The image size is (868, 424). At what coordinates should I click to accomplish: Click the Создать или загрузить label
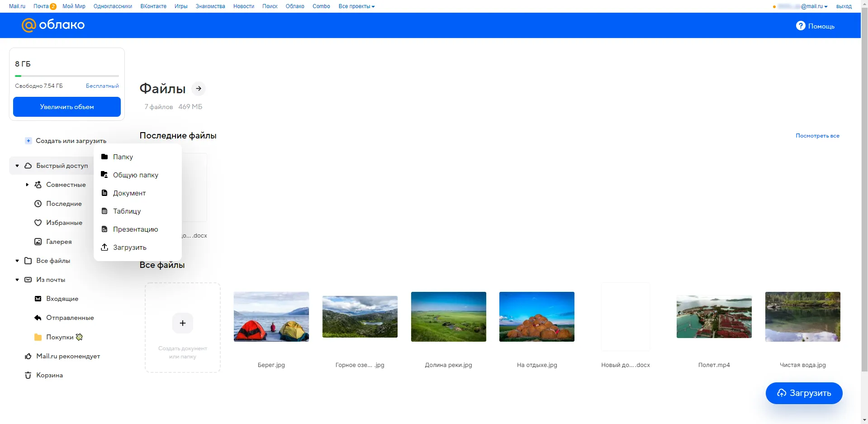pyautogui.click(x=71, y=141)
